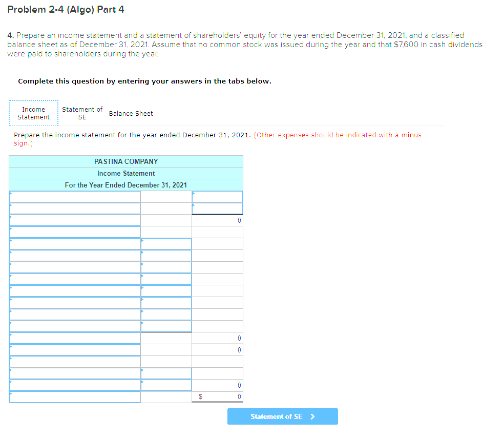Screen dimensions: 504x440
Task: Select the first right-column amount entry cell
Action: tap(217, 196)
